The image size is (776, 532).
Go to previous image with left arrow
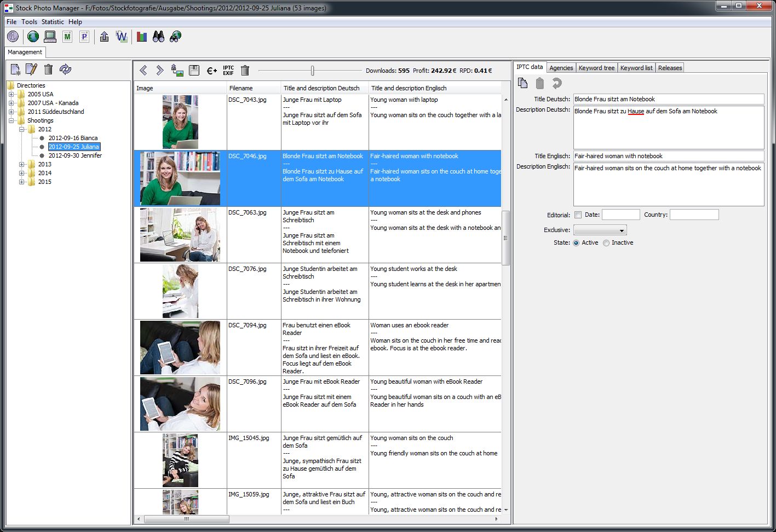143,70
